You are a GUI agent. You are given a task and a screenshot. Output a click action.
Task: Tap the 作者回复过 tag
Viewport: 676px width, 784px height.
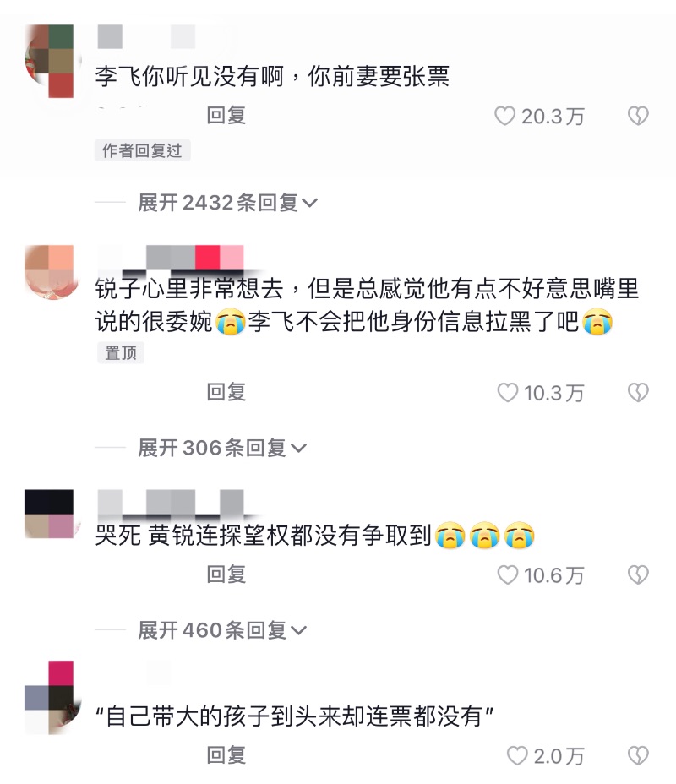pos(143,150)
